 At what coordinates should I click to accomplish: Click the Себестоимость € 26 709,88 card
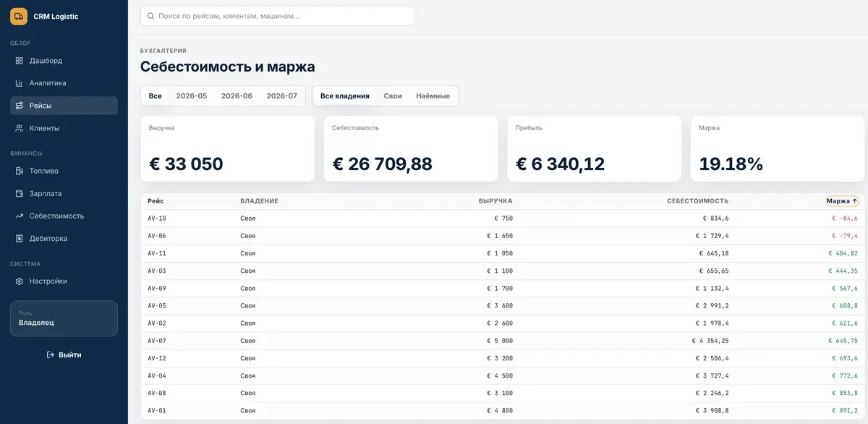(x=411, y=148)
